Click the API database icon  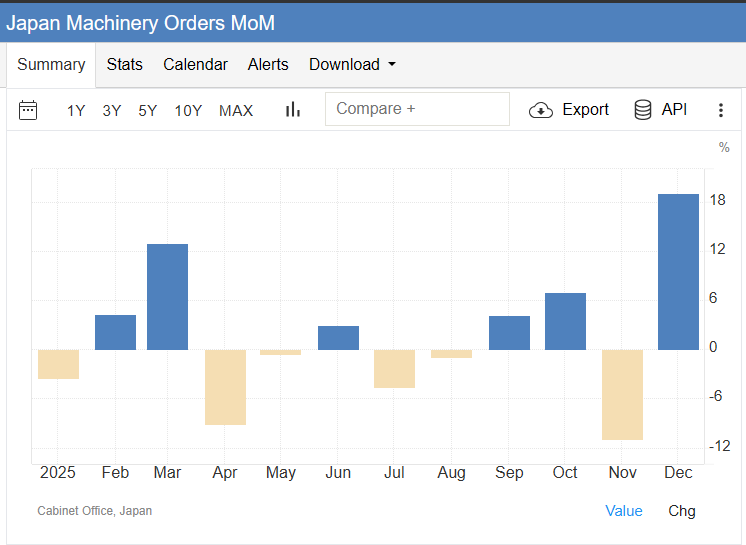[644, 110]
